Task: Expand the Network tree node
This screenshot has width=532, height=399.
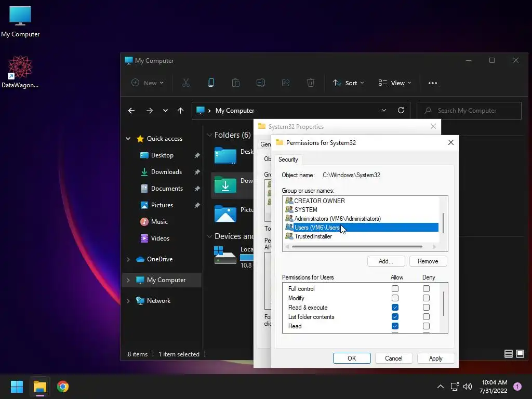Action: (x=128, y=301)
